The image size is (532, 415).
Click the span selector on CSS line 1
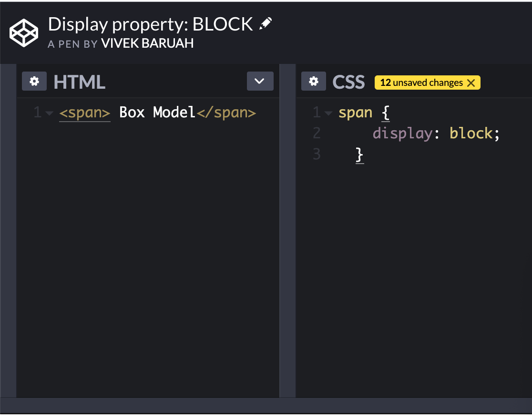tap(355, 113)
